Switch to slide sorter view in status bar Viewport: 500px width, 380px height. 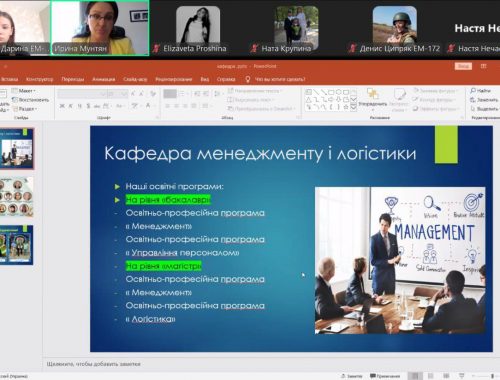[431, 376]
